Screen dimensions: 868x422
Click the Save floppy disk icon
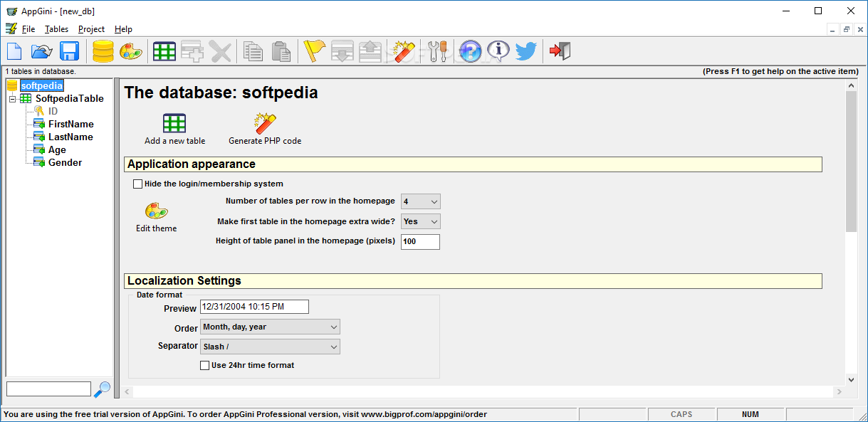pyautogui.click(x=69, y=51)
